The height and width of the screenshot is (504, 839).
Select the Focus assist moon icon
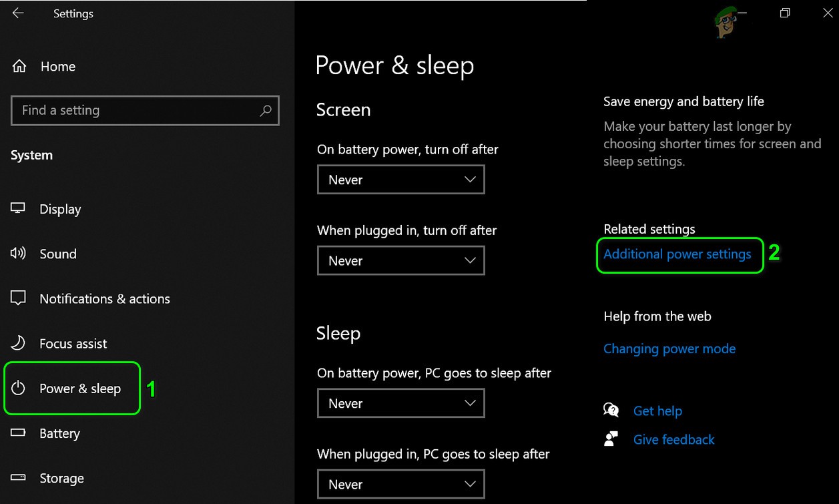point(17,343)
